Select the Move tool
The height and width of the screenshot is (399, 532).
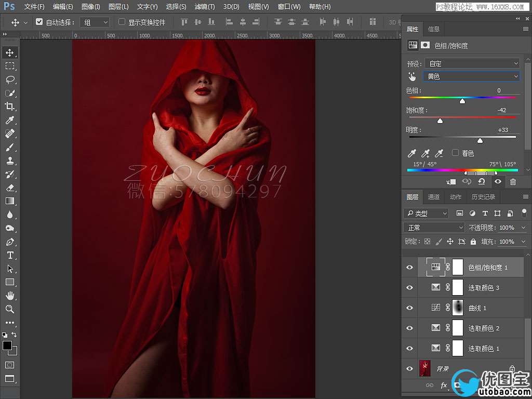10,52
